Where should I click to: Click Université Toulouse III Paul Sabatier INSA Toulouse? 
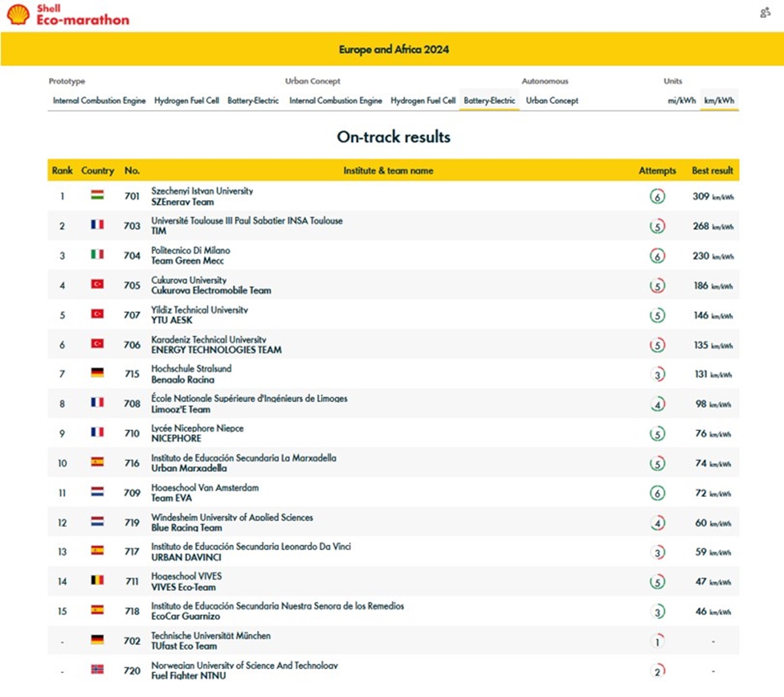point(247,221)
